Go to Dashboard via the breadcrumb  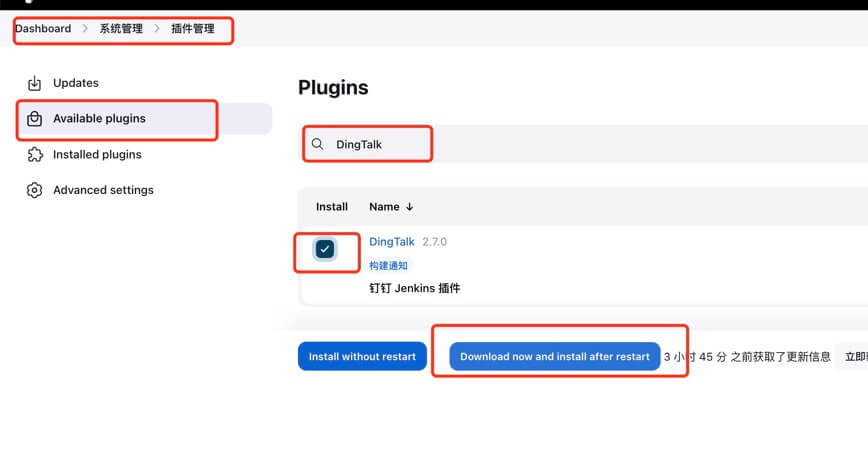(x=43, y=29)
